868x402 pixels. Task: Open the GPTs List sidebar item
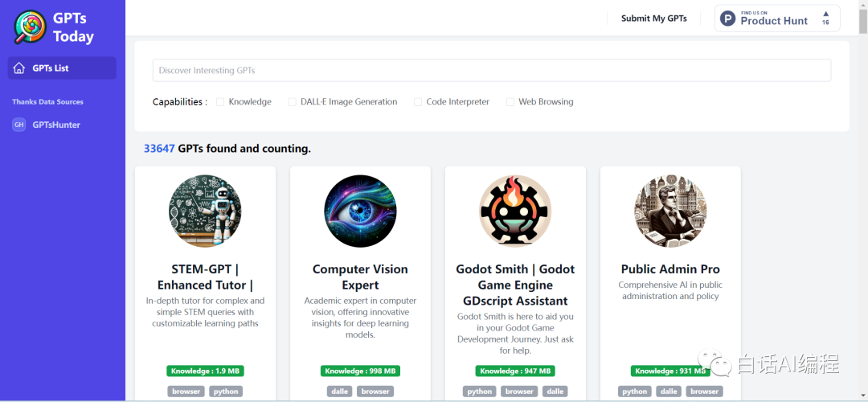(62, 68)
